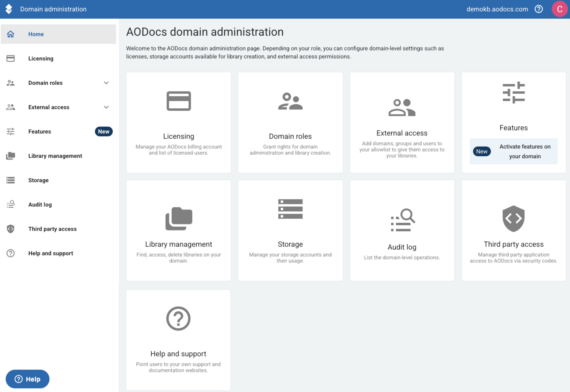Viewport: 570px width, 392px height.
Task: Open Storage in the sidebar menu
Action: 58,180
